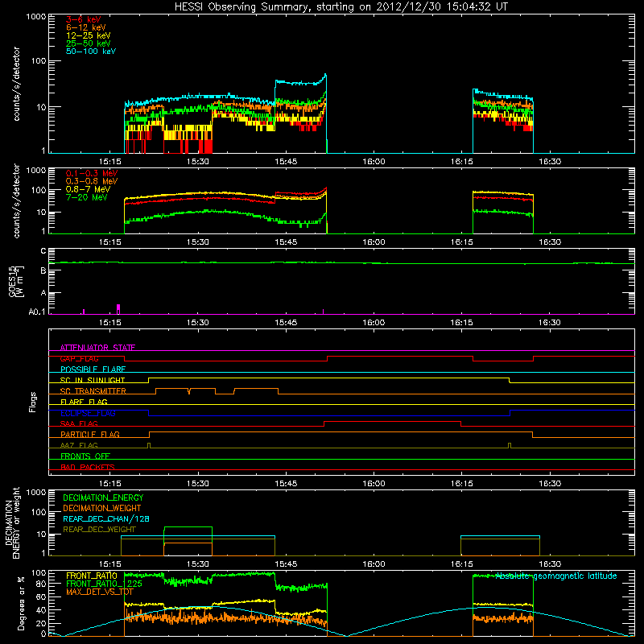Click the MAX_DET_VS_TOT legend entry

click(100, 592)
